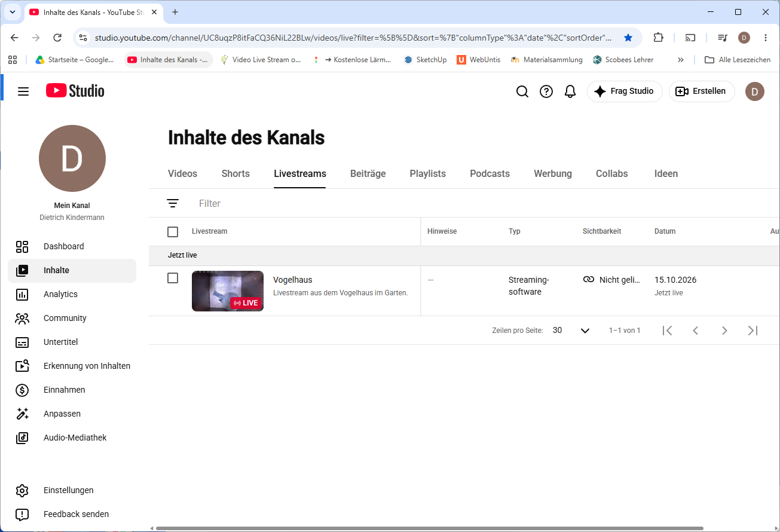The width and height of the screenshot is (780, 532).
Task: Open the filter list icon beside Filter
Action: [173, 203]
